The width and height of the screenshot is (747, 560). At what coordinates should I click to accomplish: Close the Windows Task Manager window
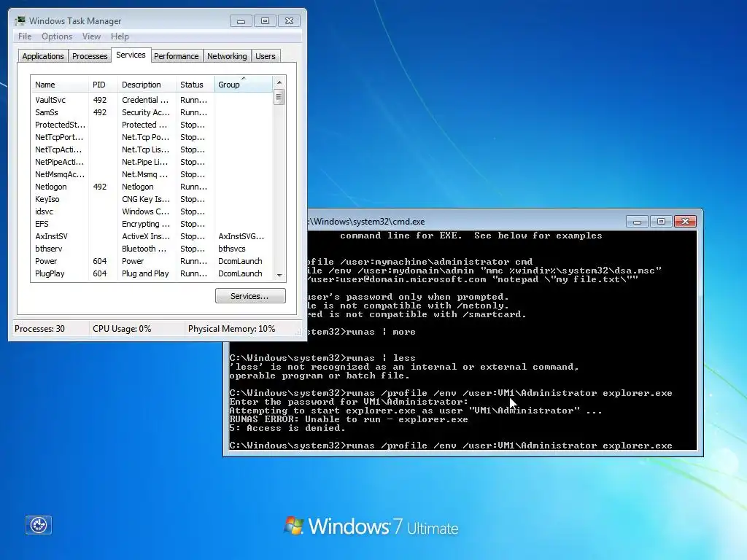click(x=289, y=21)
